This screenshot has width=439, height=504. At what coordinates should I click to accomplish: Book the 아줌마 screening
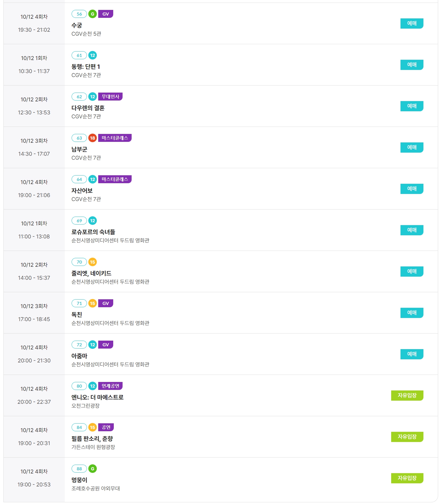pos(412,354)
